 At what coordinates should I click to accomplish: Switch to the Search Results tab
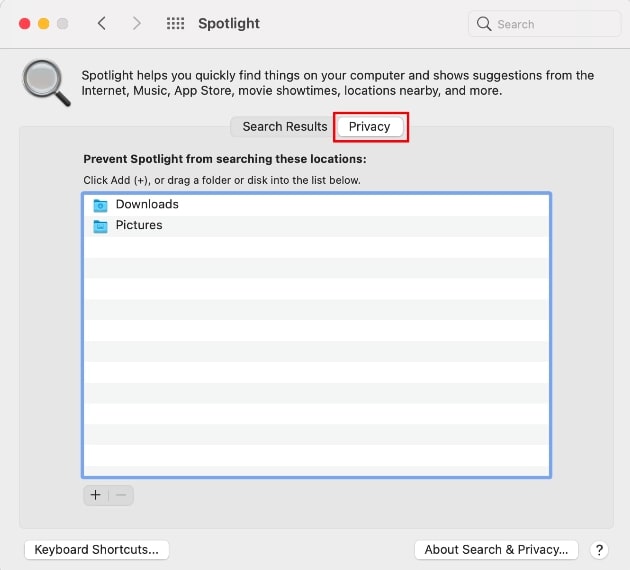coord(284,127)
